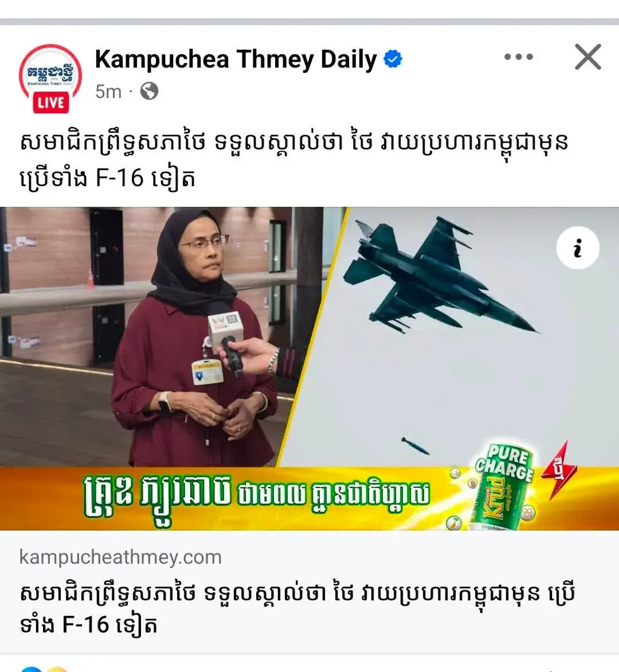Open the kampucheathmey.com domain link

pos(120,557)
